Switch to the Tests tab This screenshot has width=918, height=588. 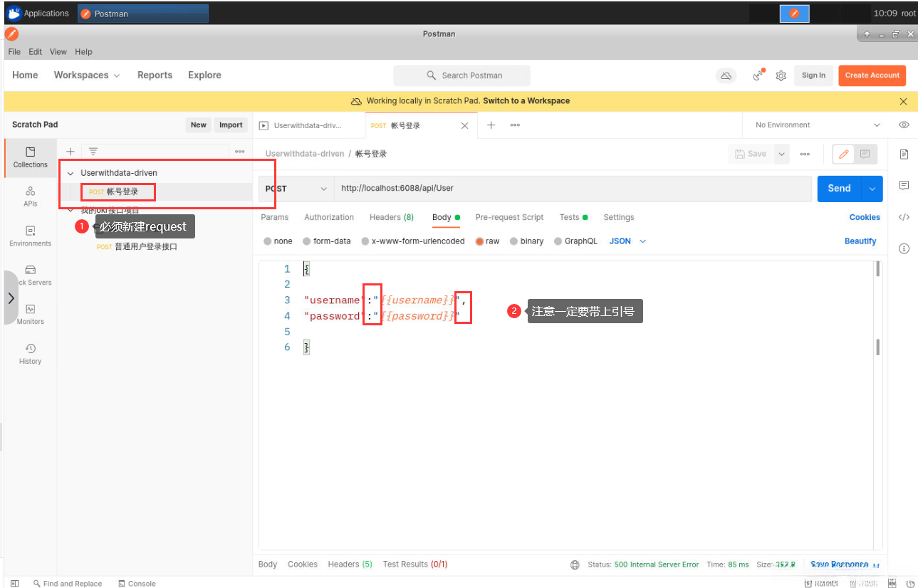tap(573, 217)
